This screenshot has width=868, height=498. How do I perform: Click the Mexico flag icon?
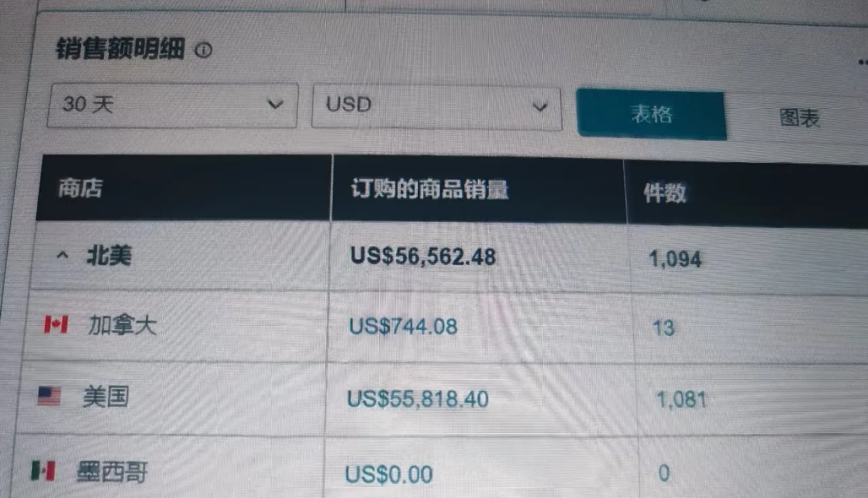43,470
